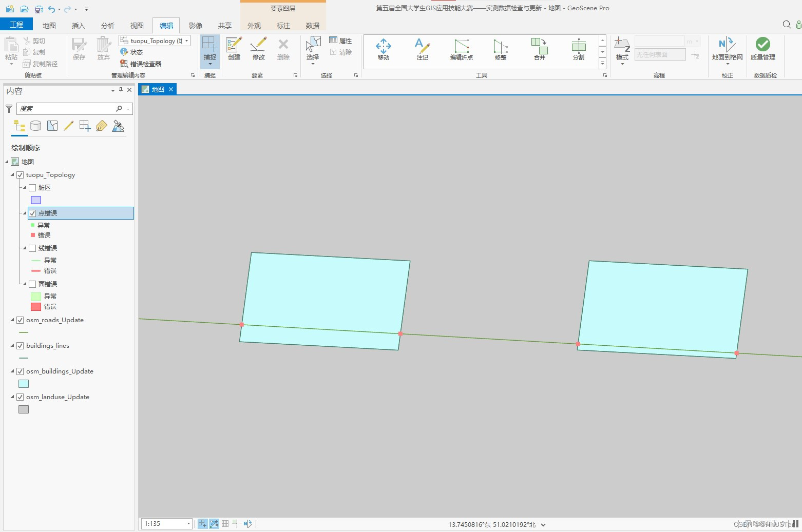Toggle osm_buildings_Update layer visibility
The width and height of the screenshot is (802, 532).
pos(20,371)
